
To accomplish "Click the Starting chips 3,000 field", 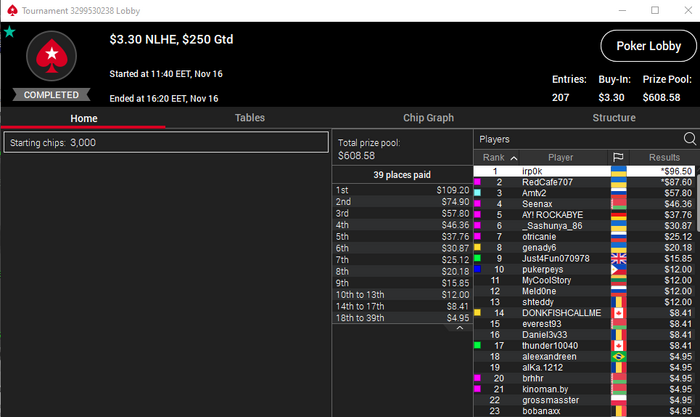I will (x=166, y=142).
